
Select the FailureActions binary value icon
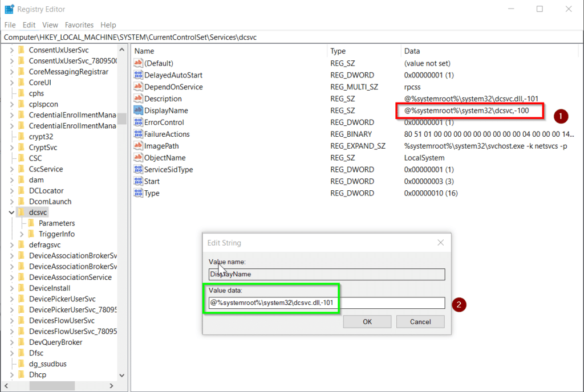[x=138, y=134]
